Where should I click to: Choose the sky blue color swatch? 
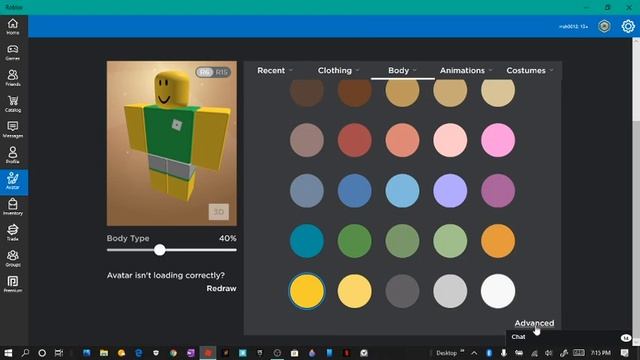[x=402, y=191]
